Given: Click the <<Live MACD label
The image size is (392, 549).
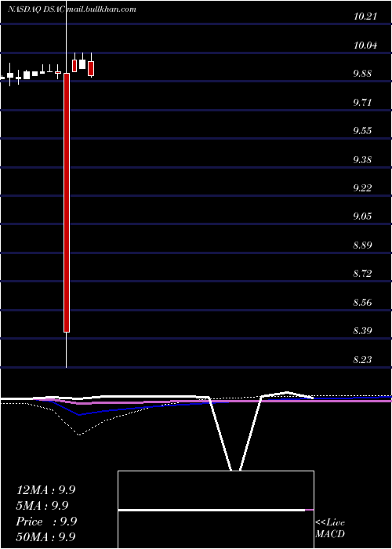Looking at the screenshot, I should [330, 528].
